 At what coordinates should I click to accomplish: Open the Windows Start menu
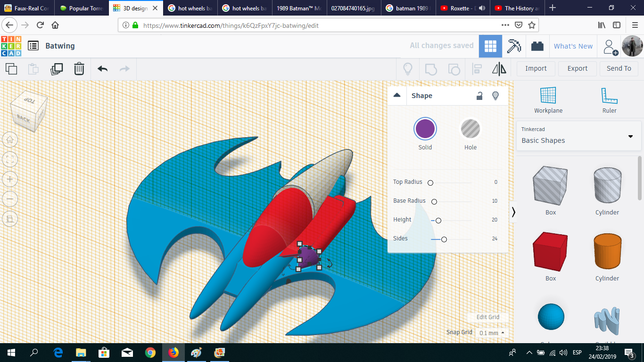[11, 353]
